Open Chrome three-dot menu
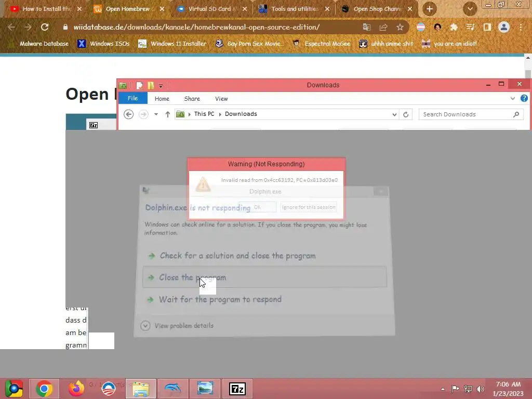 pyautogui.click(x=521, y=27)
